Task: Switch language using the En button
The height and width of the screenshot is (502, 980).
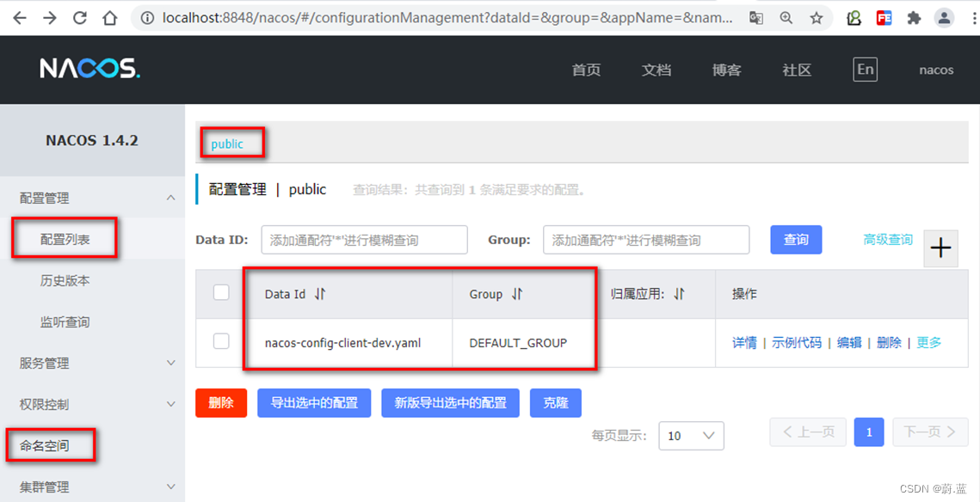Action: (865, 70)
